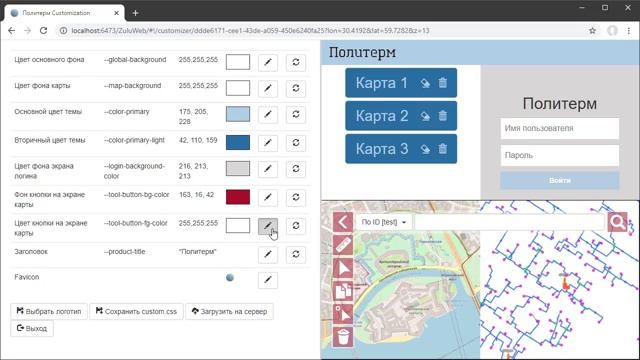Select the ruler measurement map tool
Screen dimensions: 640x360
point(343,245)
